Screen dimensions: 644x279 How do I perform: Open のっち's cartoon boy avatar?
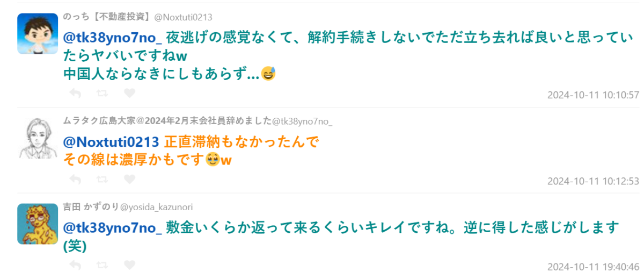38,33
